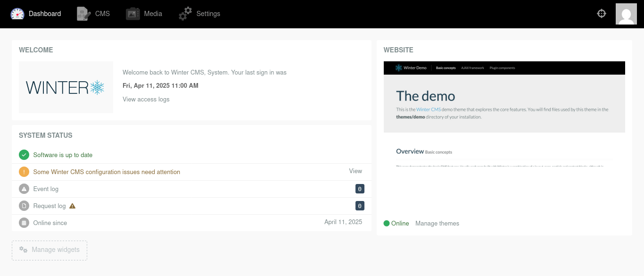
Task: Click the WEBSITE widget heading
Action: [398, 50]
